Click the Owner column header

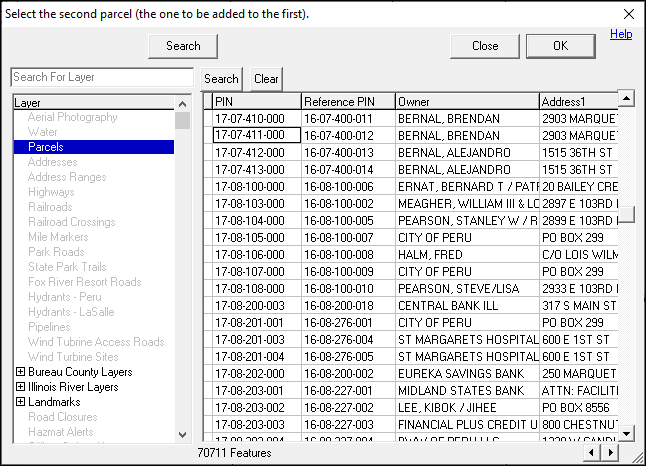click(466, 102)
